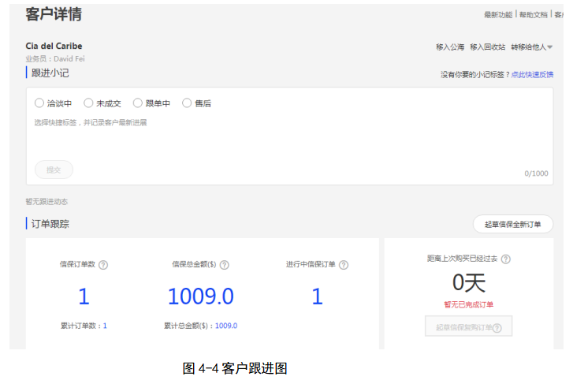588x384 pixels.
Task: Click the 暂无已完成订单 red notice
Action: [469, 304]
